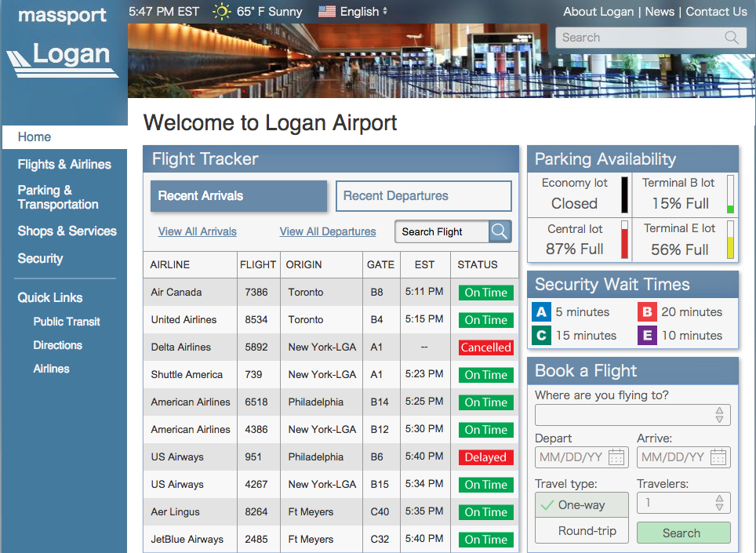756x553 pixels.
Task: Select Round-trip travel type
Action: click(581, 530)
